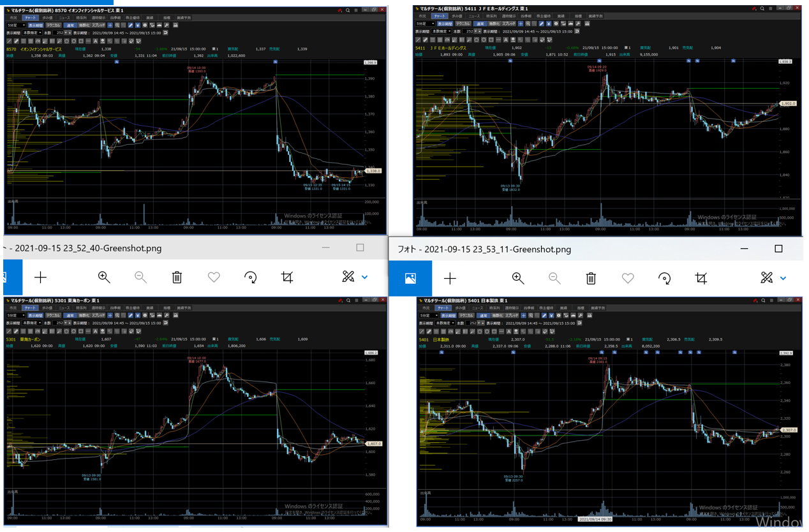This screenshot has height=532, width=809.
Task: Apply display period arrow button in 8570 window
Action: (165, 33)
